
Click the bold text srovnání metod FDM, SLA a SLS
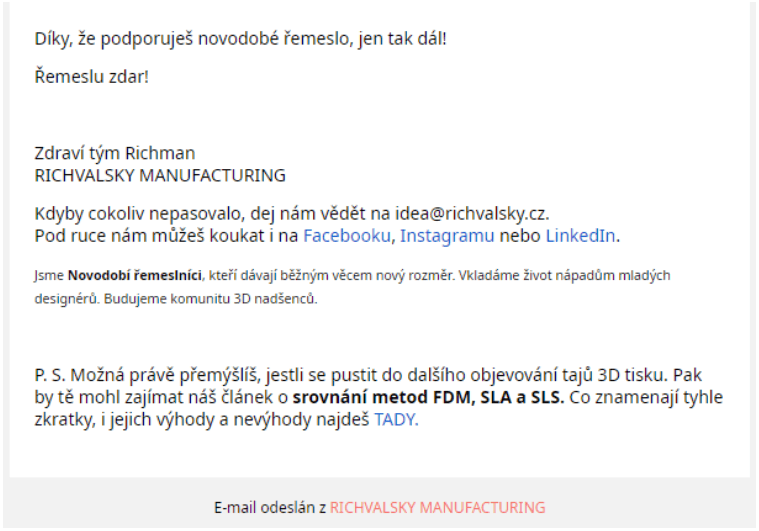click(428, 397)
